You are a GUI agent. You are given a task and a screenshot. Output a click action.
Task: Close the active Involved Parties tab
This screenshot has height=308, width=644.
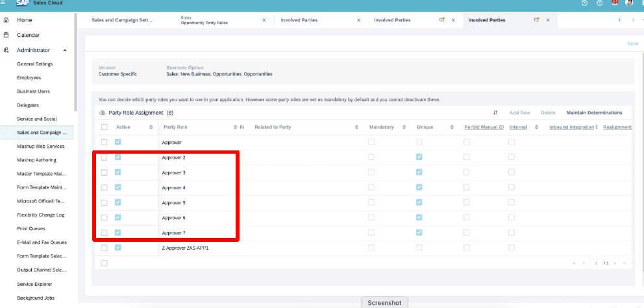548,20
